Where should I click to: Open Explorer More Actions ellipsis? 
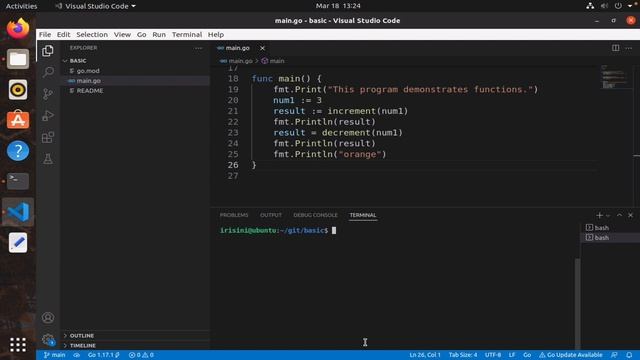click(x=198, y=48)
